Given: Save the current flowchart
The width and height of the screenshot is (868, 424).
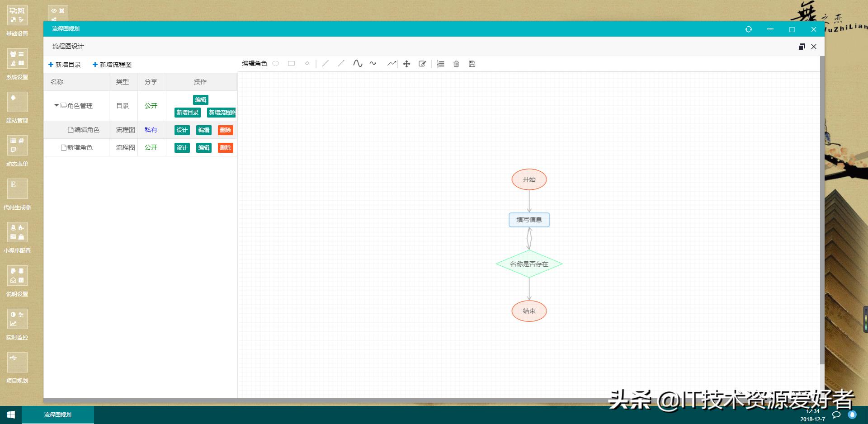Looking at the screenshot, I should click(472, 64).
